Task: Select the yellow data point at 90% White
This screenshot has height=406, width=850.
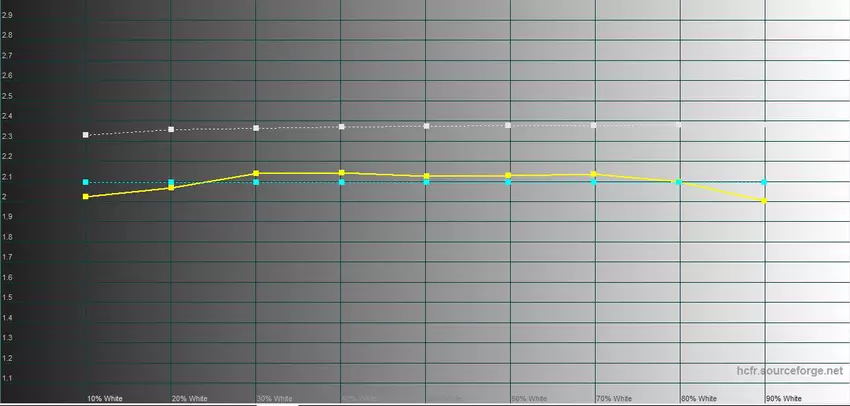Action: pos(765,201)
